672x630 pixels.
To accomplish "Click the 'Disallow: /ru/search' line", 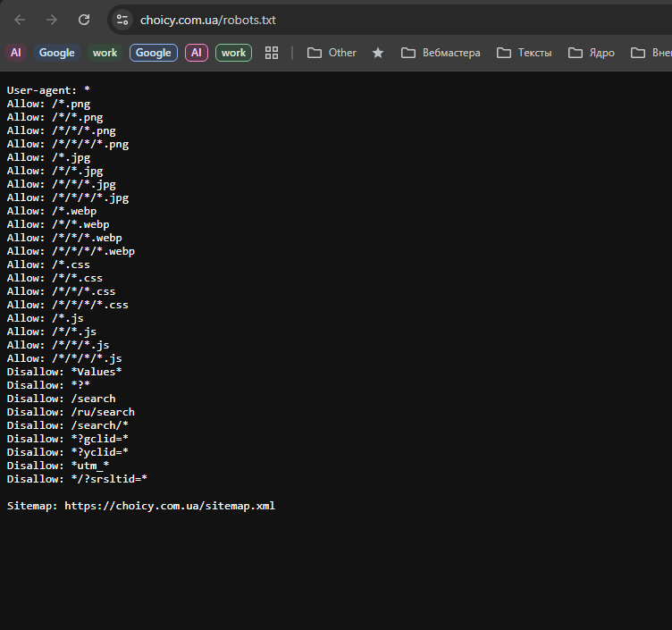I will [71, 412].
